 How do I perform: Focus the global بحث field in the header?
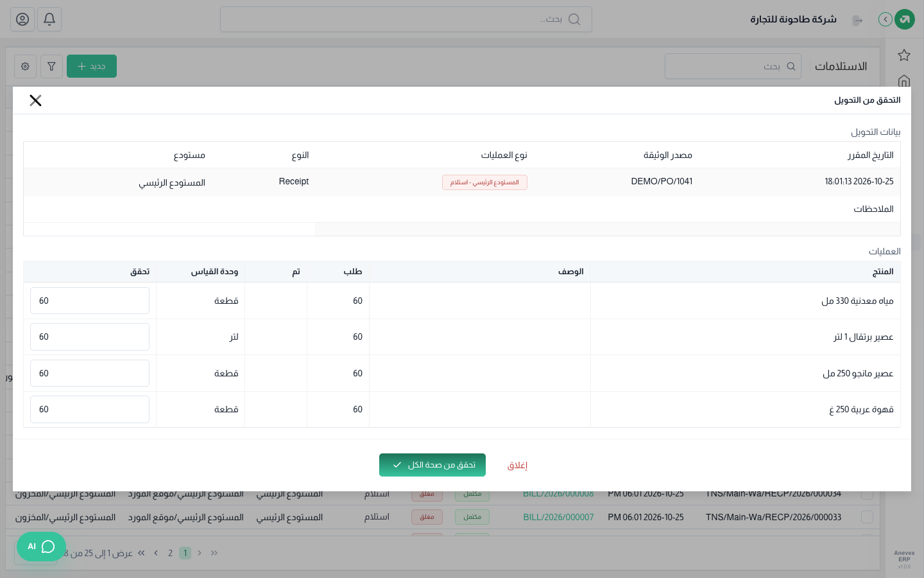pos(406,19)
